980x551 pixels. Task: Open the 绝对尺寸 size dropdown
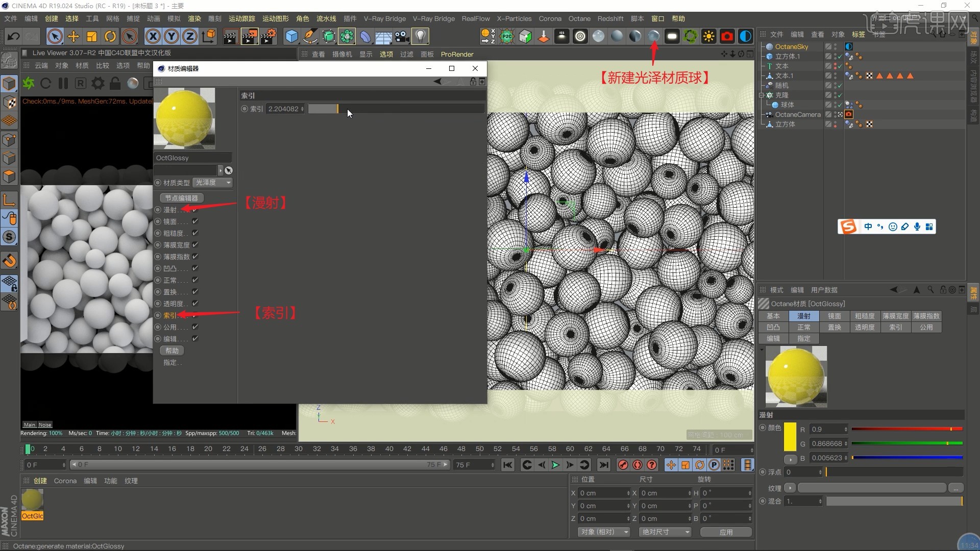coord(666,532)
